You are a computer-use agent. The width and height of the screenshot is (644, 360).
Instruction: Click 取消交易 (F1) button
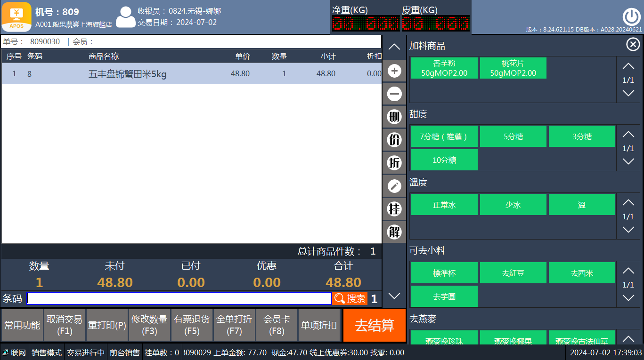pos(65,325)
